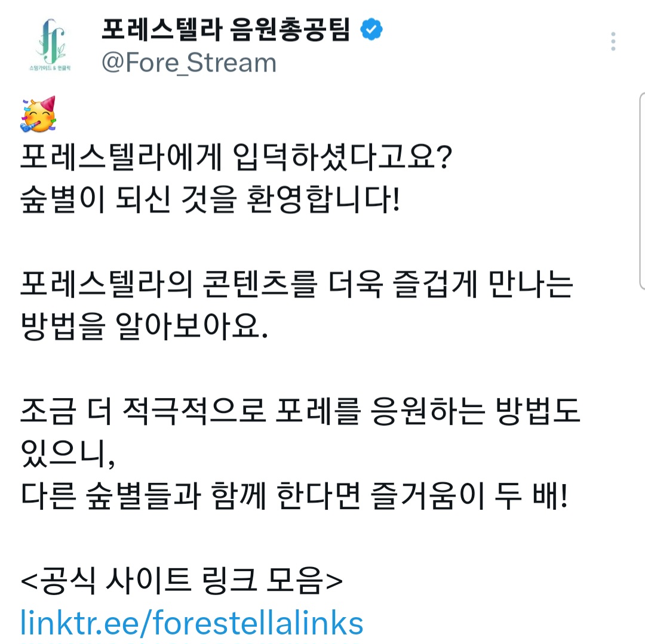Click the short line 있으니,
645x644 pixels.
click(x=66, y=455)
